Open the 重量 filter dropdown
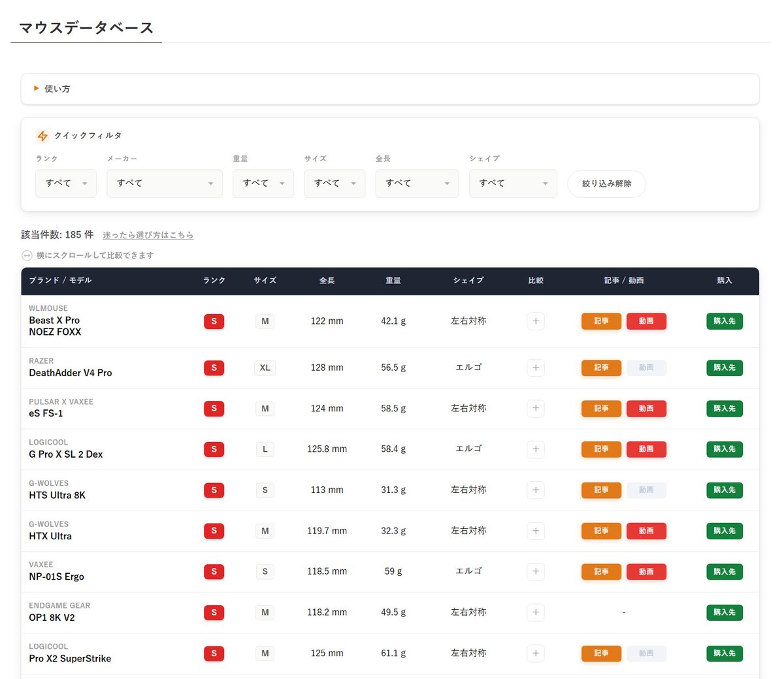This screenshot has width=784, height=679. pyautogui.click(x=263, y=183)
